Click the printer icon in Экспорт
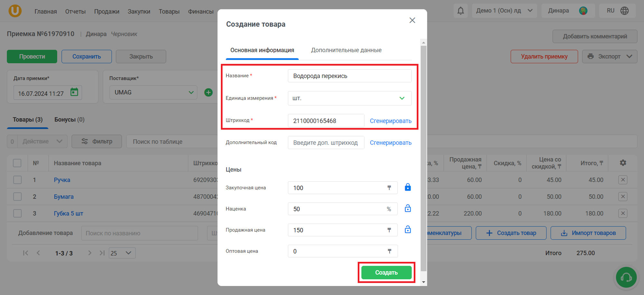 coord(591,56)
